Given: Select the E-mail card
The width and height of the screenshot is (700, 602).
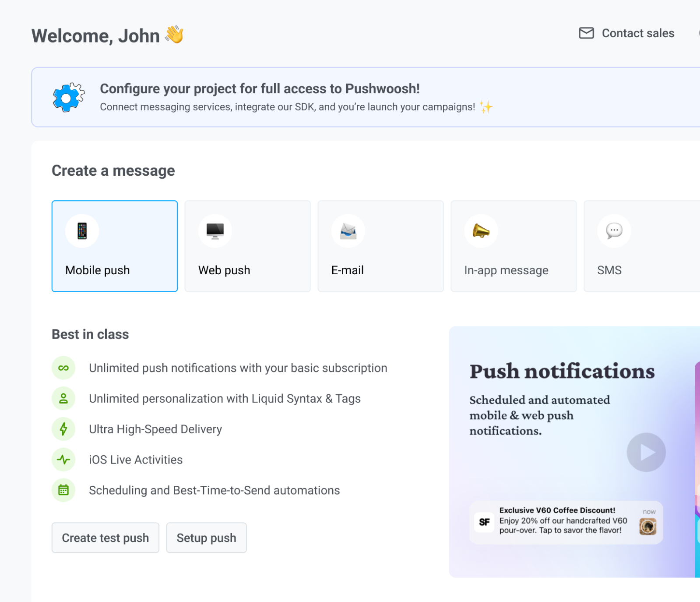Looking at the screenshot, I should (x=381, y=246).
